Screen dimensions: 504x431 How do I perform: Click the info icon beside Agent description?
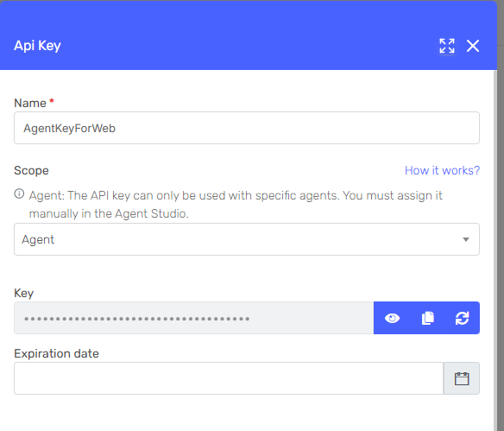(x=19, y=193)
